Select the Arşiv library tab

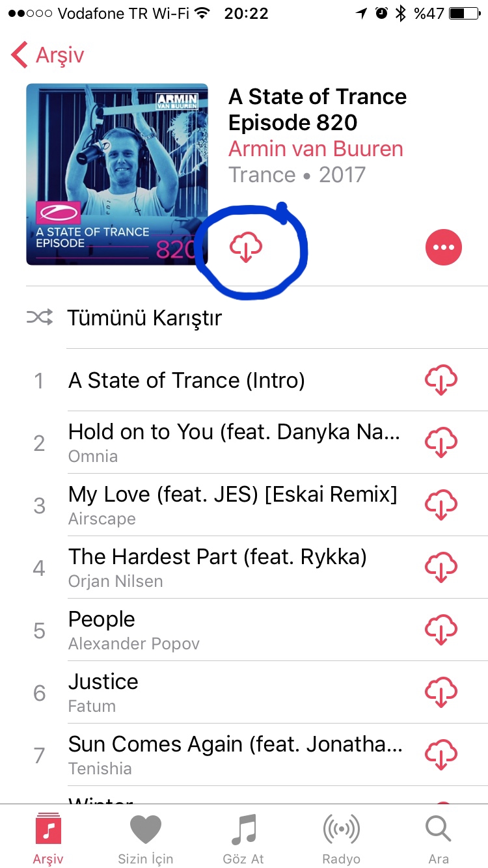point(48,839)
